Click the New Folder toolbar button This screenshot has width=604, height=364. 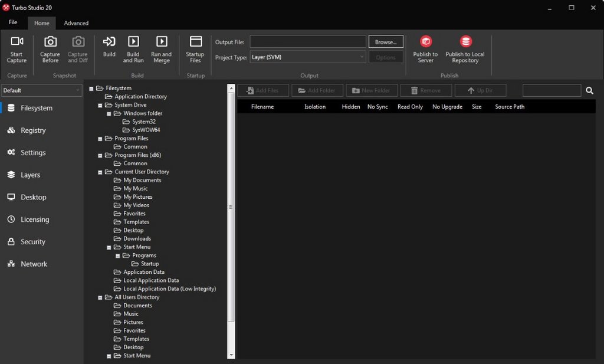(x=372, y=90)
